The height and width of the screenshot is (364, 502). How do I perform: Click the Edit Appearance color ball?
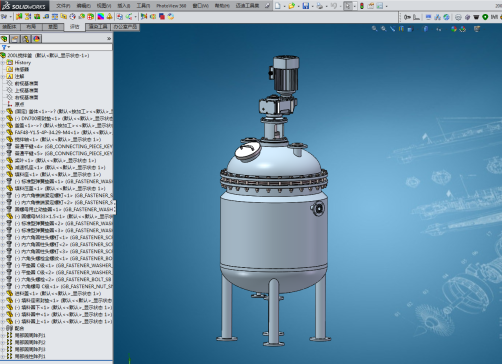[x=454, y=29]
